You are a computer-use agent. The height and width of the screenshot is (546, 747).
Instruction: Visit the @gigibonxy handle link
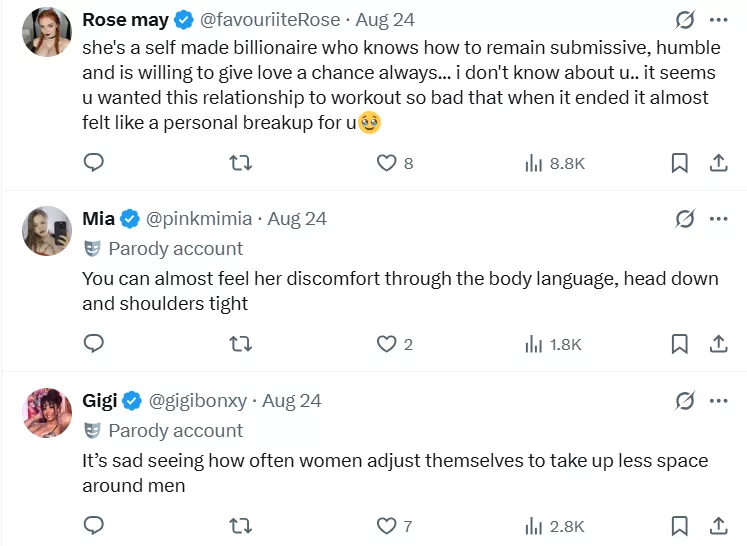198,401
